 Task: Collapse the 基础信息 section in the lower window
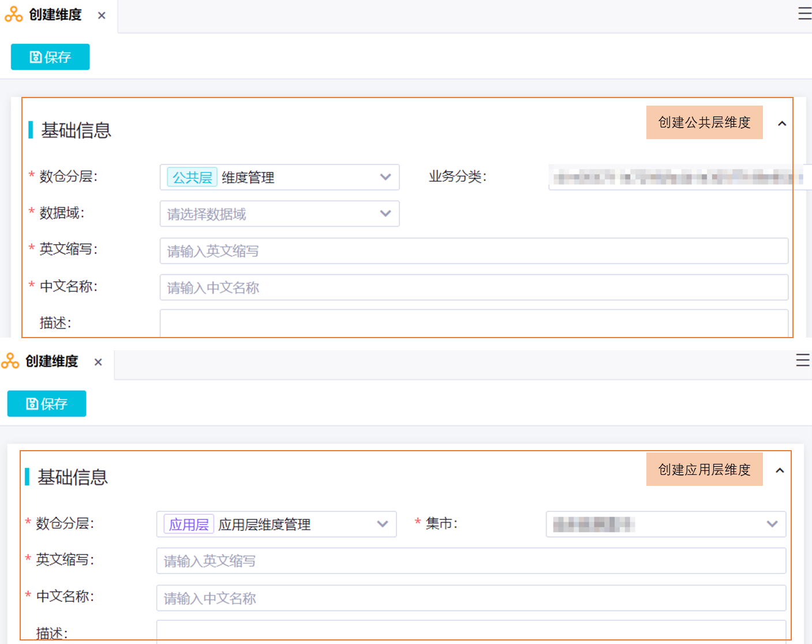pos(780,470)
